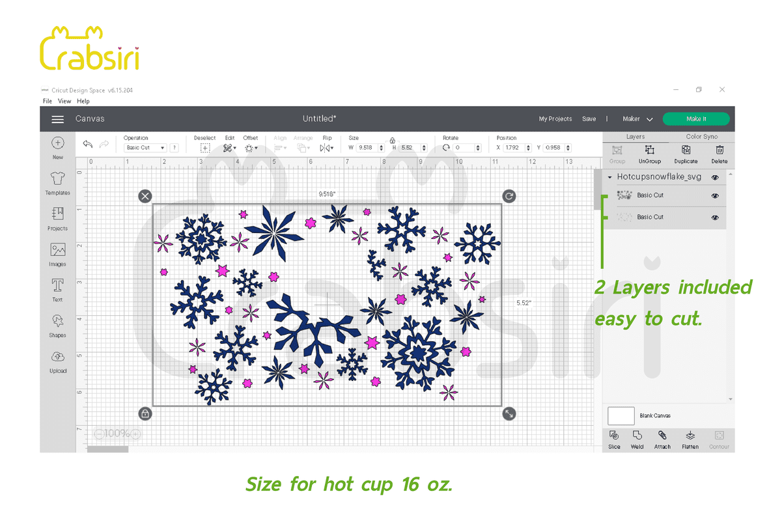
Task: Toggle visibility of first Basic Cut layer
Action: (715, 195)
